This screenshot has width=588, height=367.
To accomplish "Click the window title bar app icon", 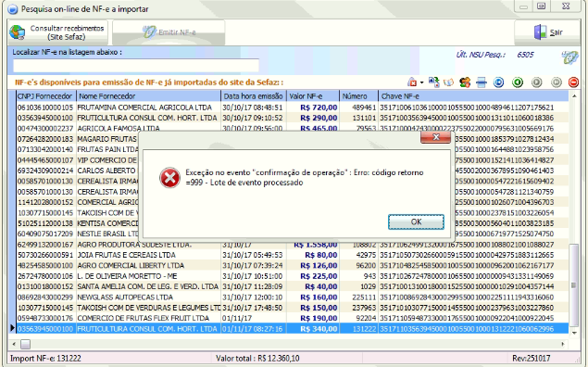I will (13, 9).
